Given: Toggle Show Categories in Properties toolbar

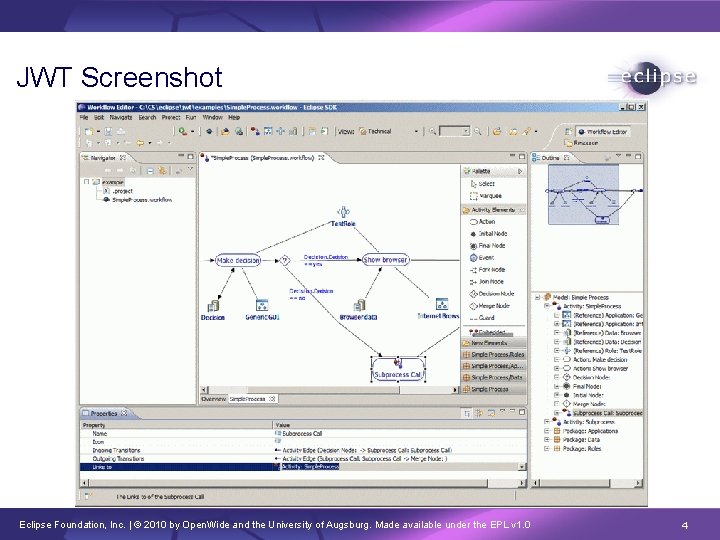Looking at the screenshot, I should click(x=467, y=413).
